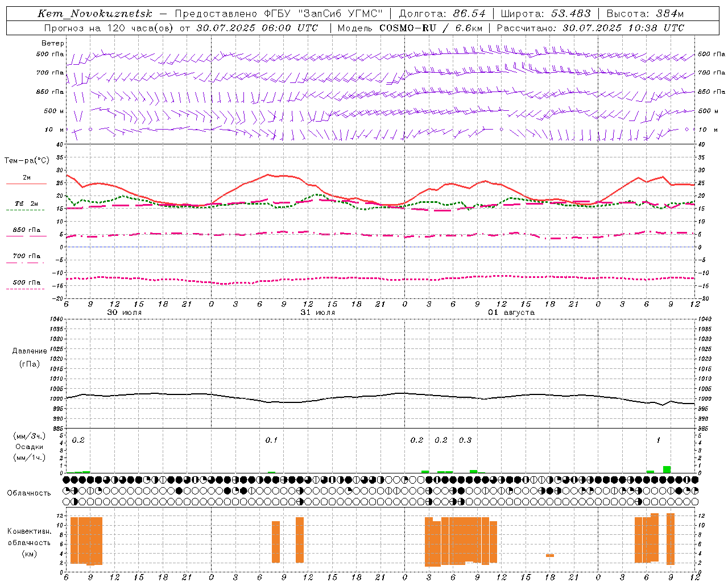Click the 'Давление' pressure panel label
Screen dimensions: 728x582
[x=30, y=351]
